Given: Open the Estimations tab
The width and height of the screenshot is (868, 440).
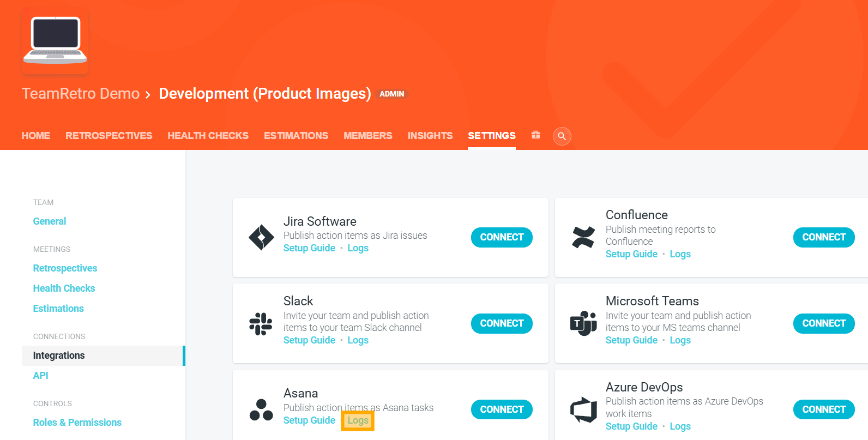Looking at the screenshot, I should [x=296, y=136].
